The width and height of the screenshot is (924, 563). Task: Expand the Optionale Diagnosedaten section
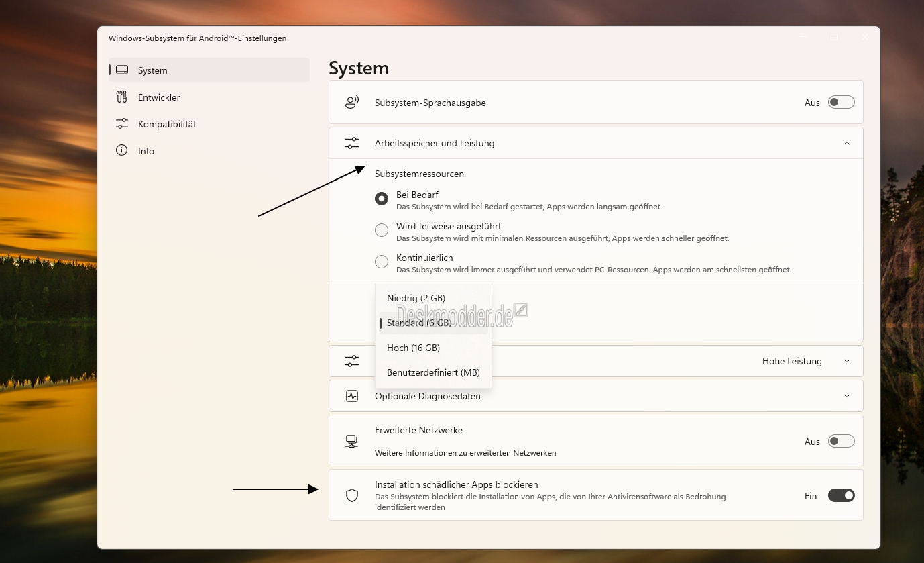tap(846, 396)
